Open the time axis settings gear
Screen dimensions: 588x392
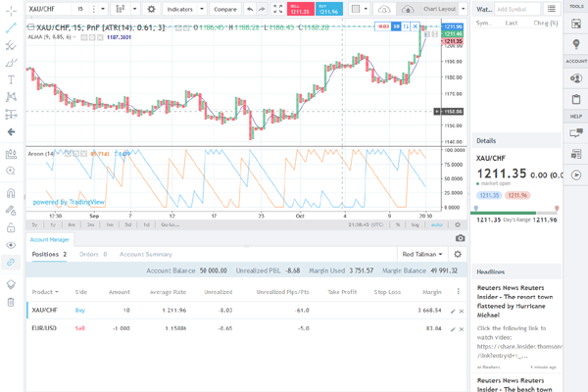point(458,224)
